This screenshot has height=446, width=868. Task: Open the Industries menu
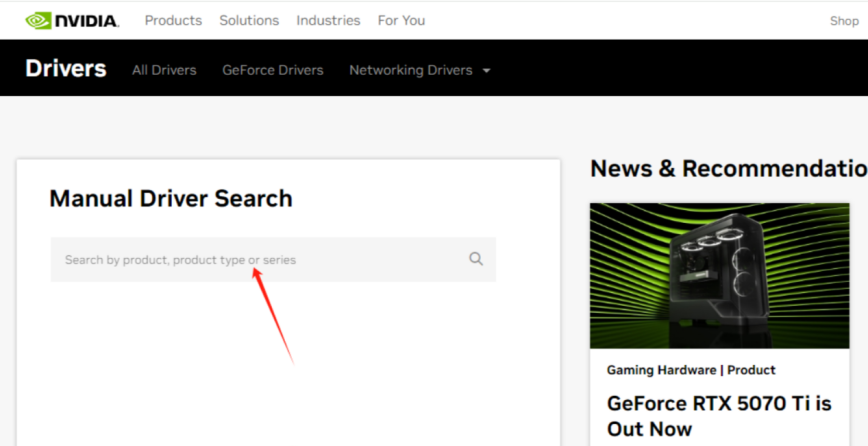point(328,20)
